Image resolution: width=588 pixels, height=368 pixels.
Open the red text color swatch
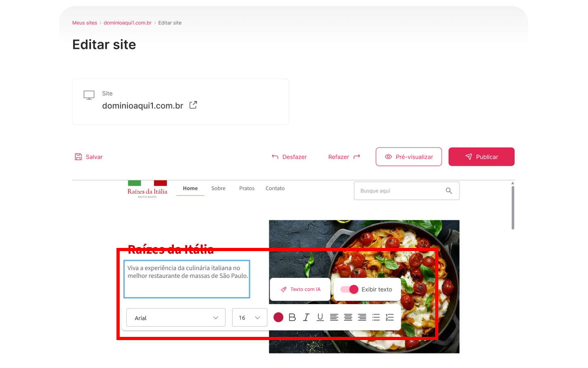click(278, 317)
